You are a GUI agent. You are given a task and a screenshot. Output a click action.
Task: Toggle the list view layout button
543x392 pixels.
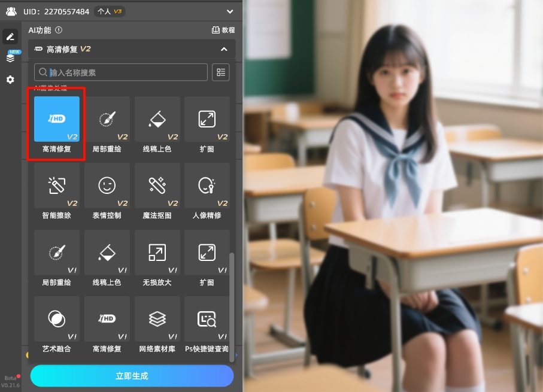coord(221,72)
